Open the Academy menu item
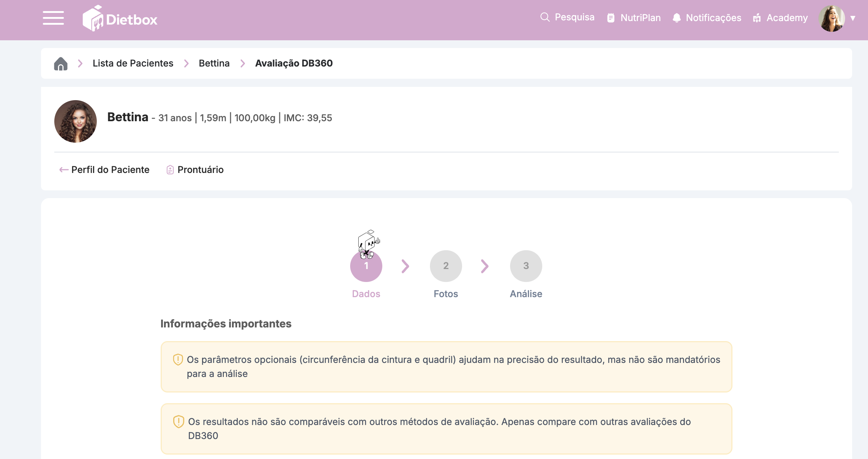868x459 pixels. pyautogui.click(x=787, y=18)
